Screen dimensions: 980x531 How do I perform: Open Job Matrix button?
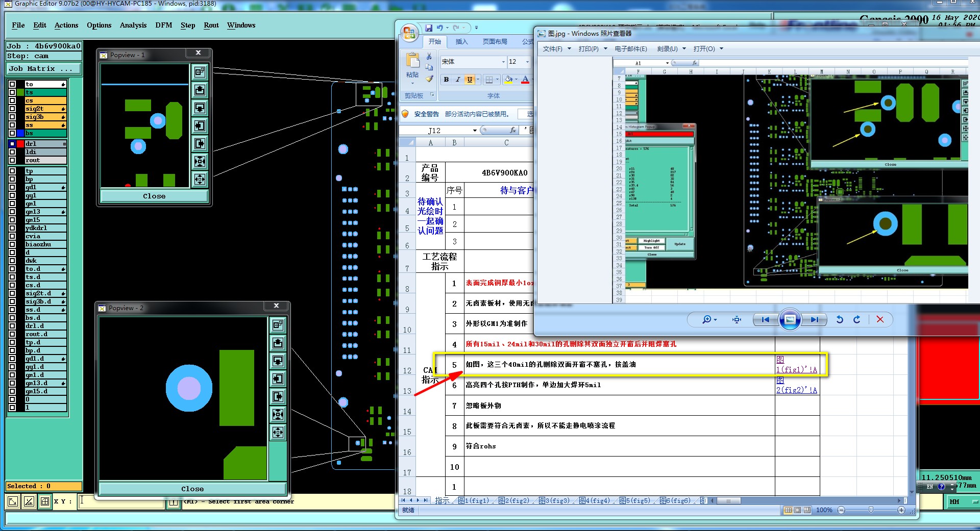tap(43, 68)
